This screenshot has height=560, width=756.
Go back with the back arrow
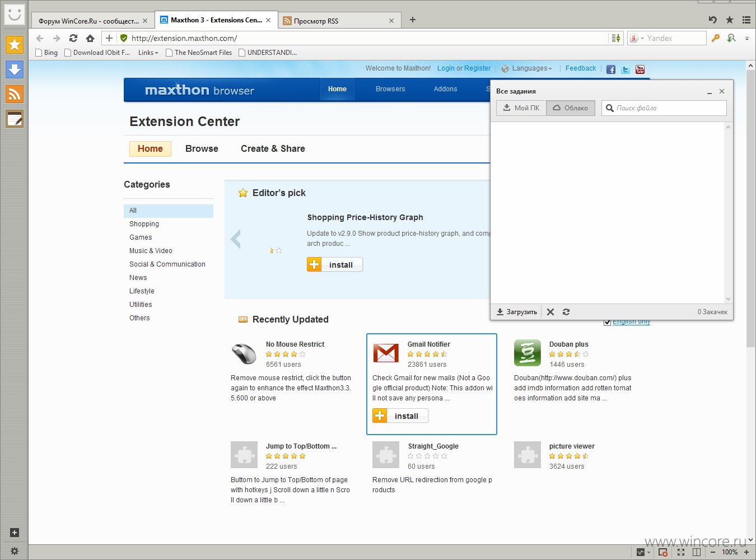[39, 38]
